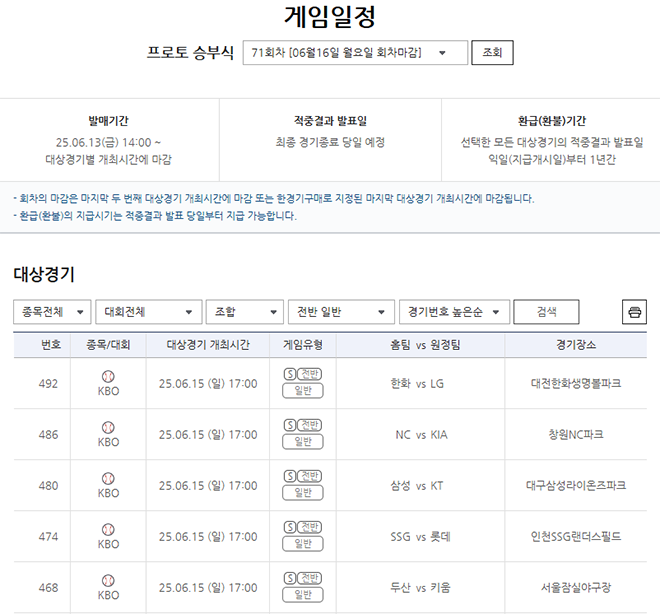Viewport: 660px width, 614px height.
Task: Click the 25.06.15 17:00 time in row 480
Action: (x=208, y=486)
